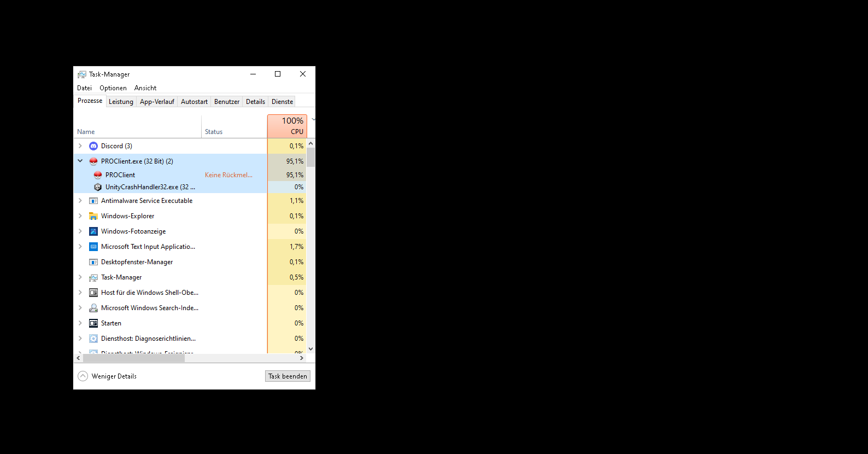868x454 pixels.
Task: Click the Microsoft Windows Search-Indexer icon
Action: 93,308
